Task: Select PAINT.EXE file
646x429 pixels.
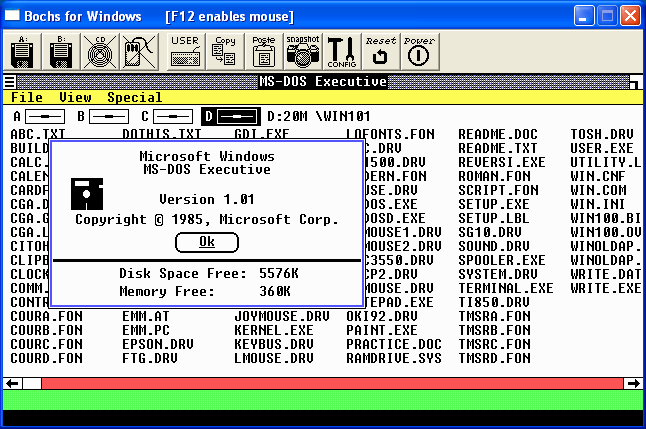Action: pyautogui.click(x=382, y=331)
